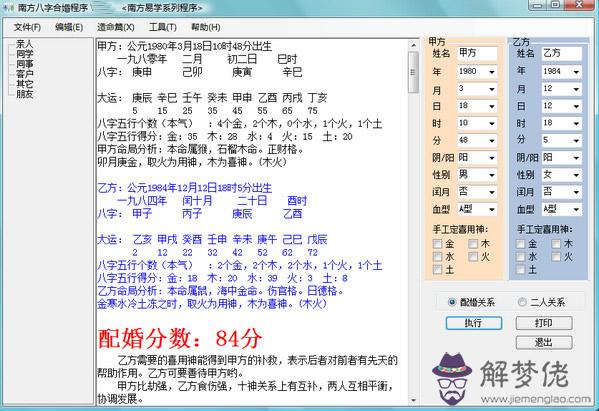Select the 二人关系 radio button

click(522, 302)
